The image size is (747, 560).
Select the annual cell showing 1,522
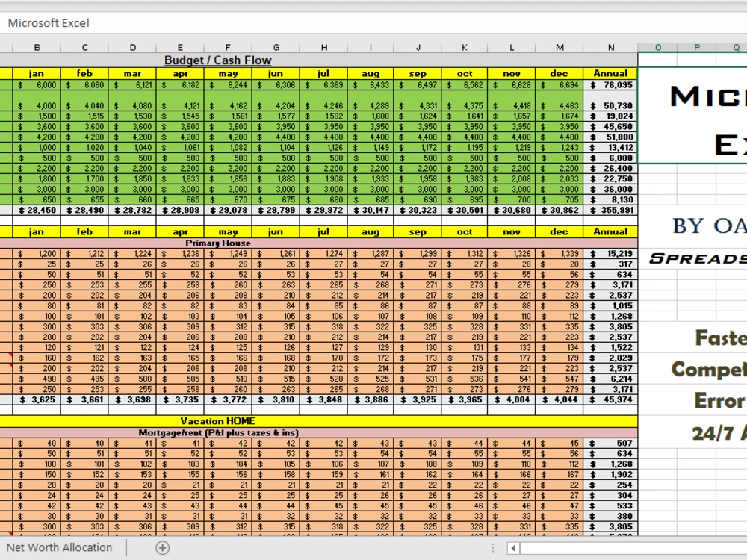[611, 348]
